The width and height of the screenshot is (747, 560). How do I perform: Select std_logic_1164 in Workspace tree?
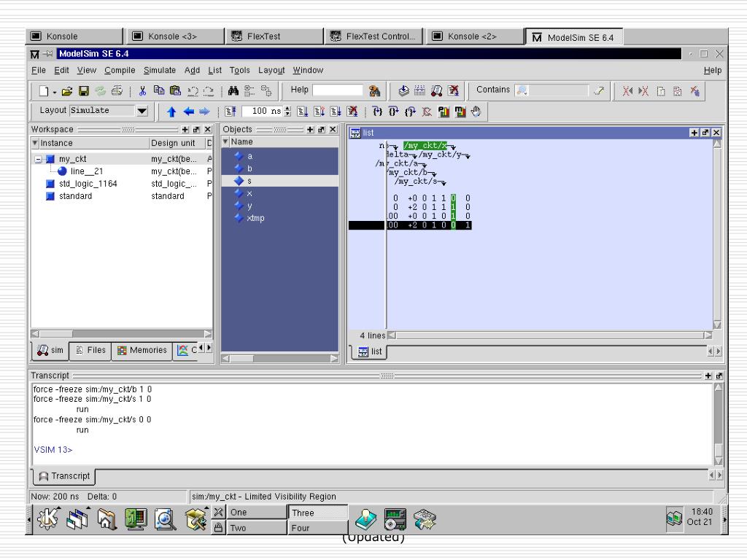pyautogui.click(x=88, y=184)
